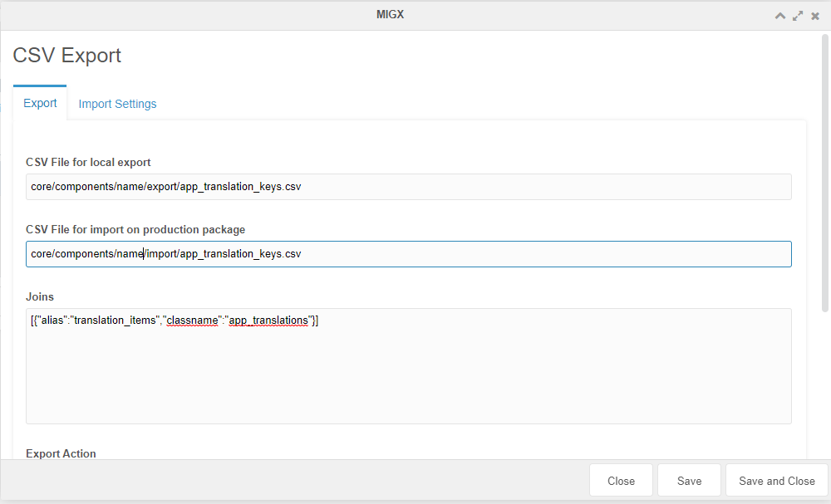Image resolution: width=831 pixels, height=504 pixels.
Task: Click the Save and Close button
Action: pyautogui.click(x=777, y=481)
